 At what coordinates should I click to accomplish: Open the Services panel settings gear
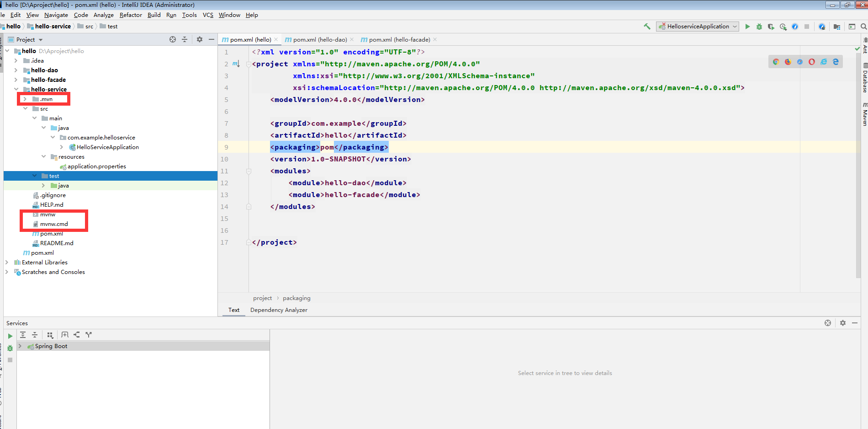843,323
